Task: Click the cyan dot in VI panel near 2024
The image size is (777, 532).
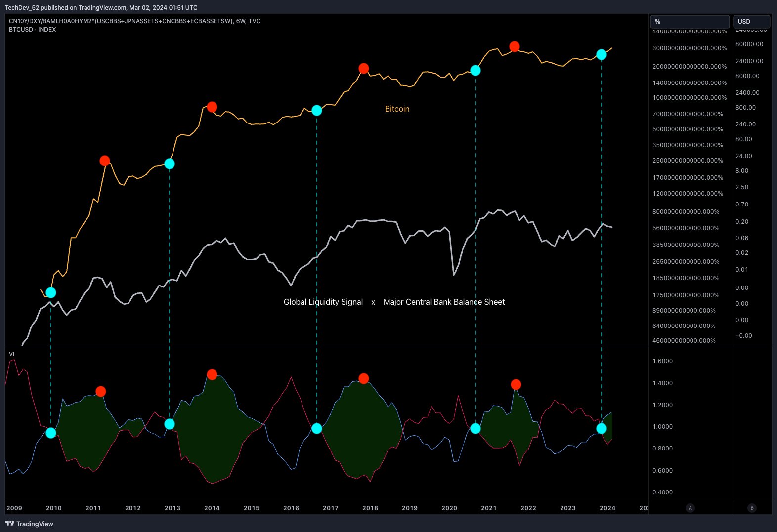Action: [601, 428]
